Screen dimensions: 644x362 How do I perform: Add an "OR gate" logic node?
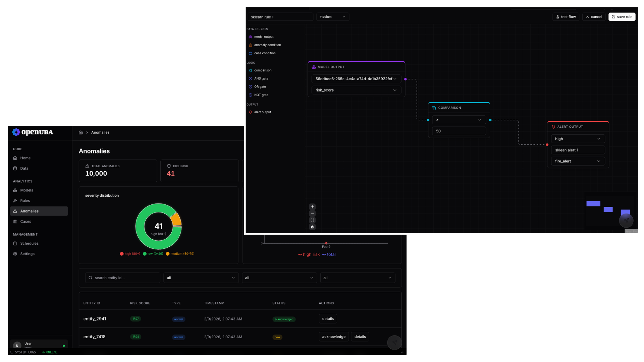point(260,87)
